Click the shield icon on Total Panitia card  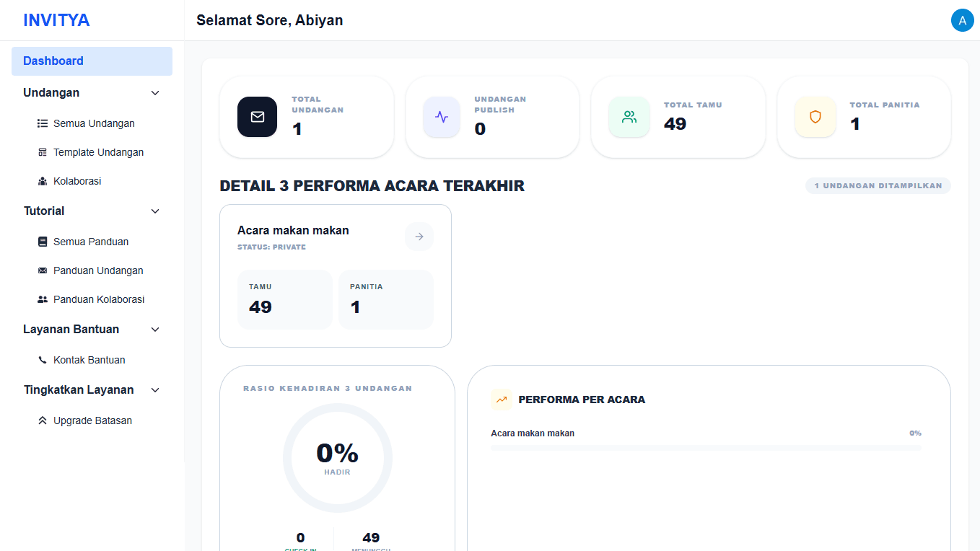815,117
